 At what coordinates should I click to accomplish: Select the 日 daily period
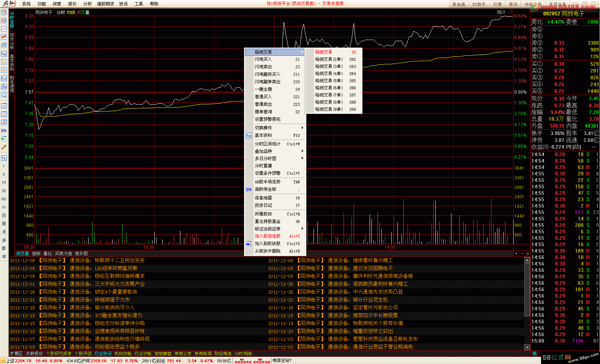(x=4, y=215)
